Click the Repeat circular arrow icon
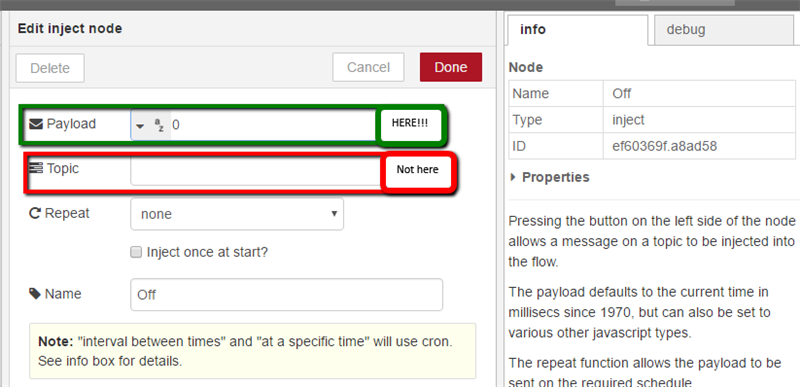Viewport: 800px width, 387px height. [35, 214]
